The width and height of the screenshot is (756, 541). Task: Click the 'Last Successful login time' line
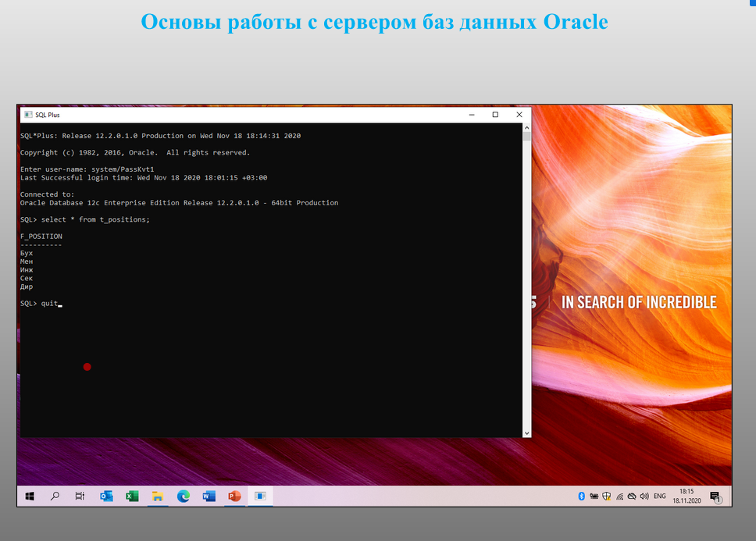tap(144, 178)
